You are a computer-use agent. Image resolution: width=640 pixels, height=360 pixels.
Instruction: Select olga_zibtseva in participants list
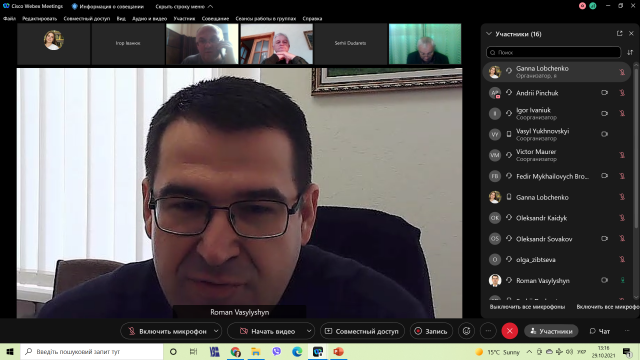tap(557, 259)
